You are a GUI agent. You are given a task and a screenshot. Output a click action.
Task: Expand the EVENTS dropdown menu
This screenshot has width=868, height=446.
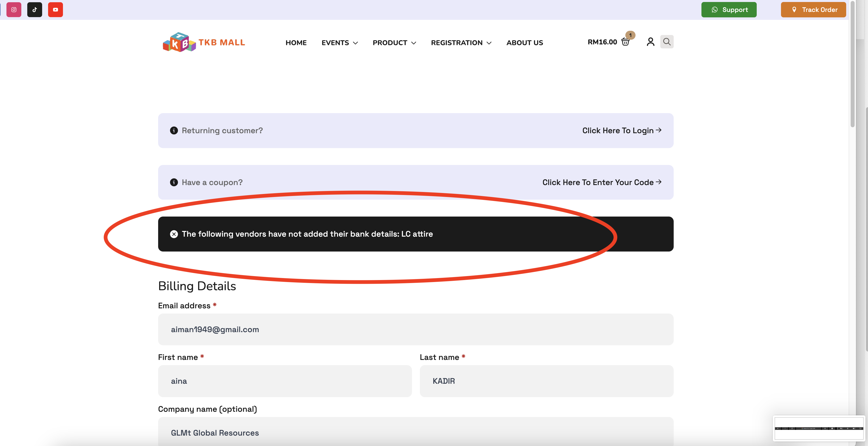340,43
